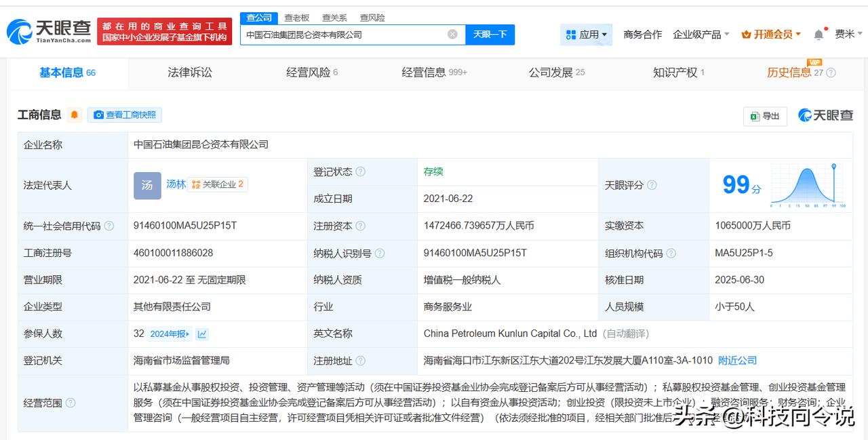Screen dimensions: 868x440
Task: Select the 查公司 search tab
Action: (259, 18)
